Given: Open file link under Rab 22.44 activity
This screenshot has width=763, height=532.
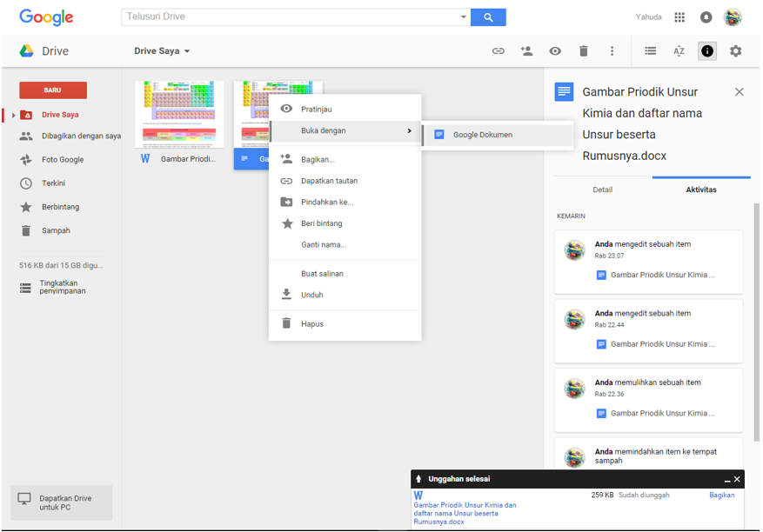Looking at the screenshot, I should pyautogui.click(x=655, y=344).
